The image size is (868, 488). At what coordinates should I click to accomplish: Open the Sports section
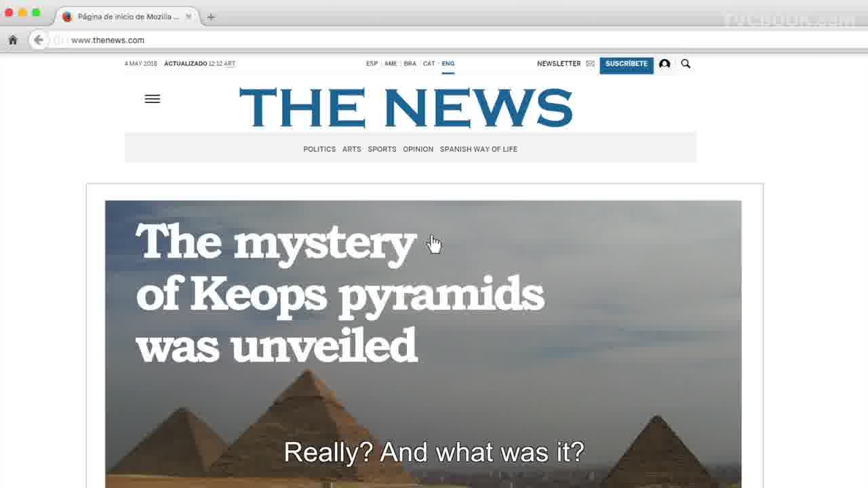point(382,149)
